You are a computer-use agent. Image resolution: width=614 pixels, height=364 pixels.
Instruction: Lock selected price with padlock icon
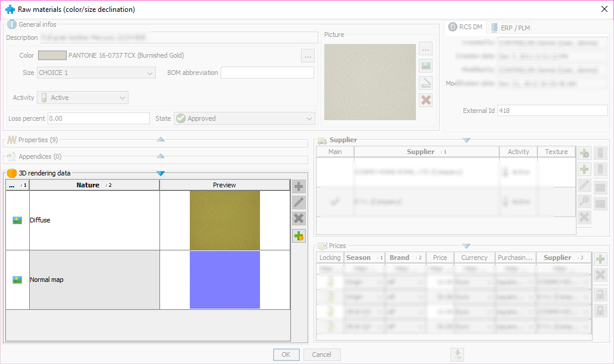(x=600, y=294)
